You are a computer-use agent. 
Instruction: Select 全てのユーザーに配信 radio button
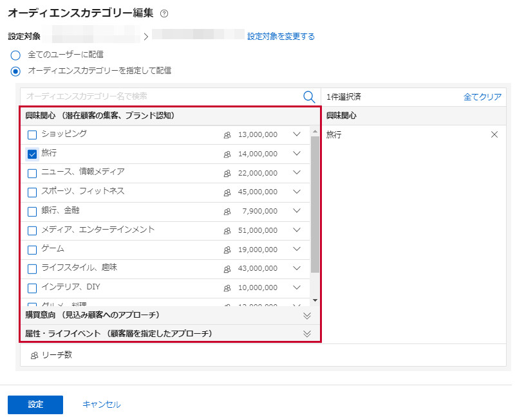[x=15, y=55]
